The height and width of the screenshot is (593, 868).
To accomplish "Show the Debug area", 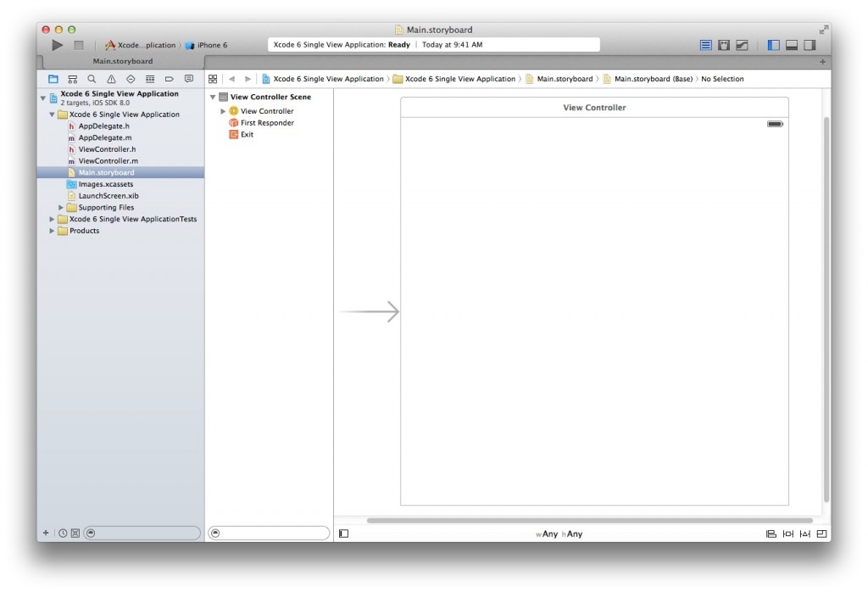I will tap(790, 45).
